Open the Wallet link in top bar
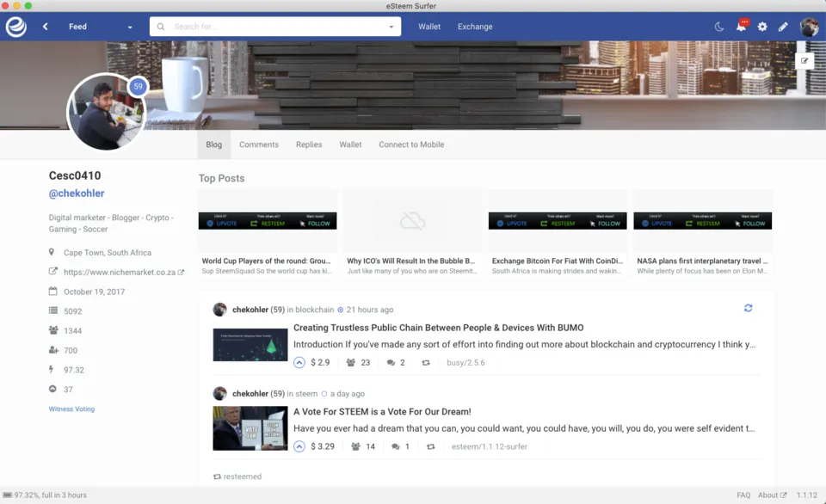The height and width of the screenshot is (504, 826). 429,27
